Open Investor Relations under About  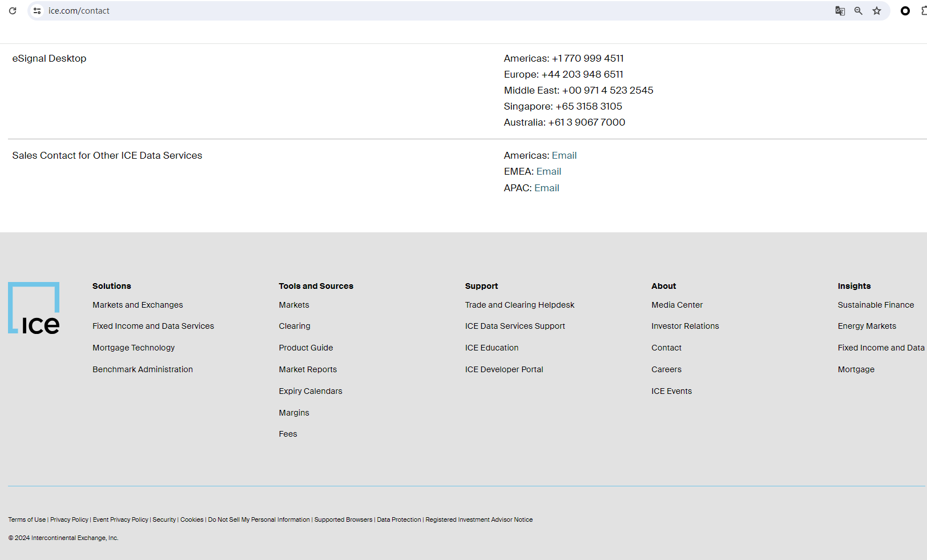click(x=685, y=326)
